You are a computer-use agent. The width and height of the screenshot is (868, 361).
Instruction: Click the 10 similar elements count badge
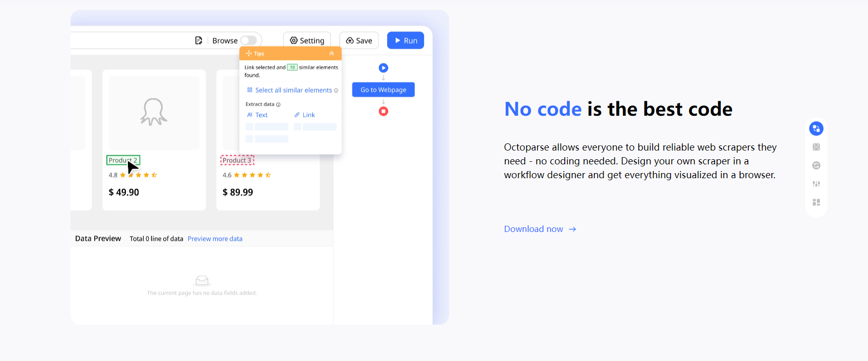click(x=292, y=67)
